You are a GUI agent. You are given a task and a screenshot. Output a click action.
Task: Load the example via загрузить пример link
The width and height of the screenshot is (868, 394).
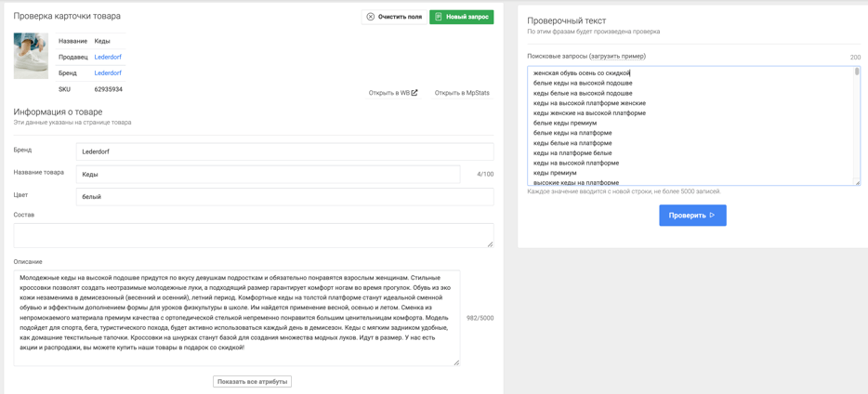click(617, 57)
